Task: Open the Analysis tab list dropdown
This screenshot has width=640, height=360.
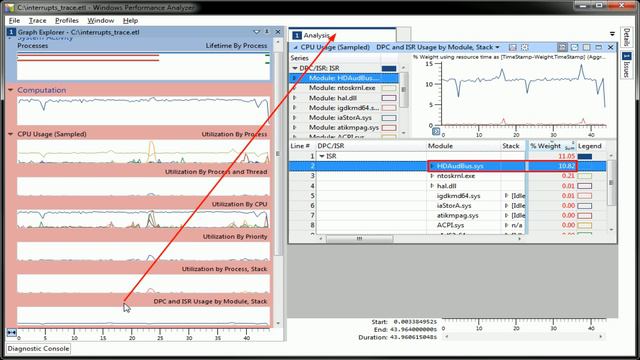Action: click(612, 34)
